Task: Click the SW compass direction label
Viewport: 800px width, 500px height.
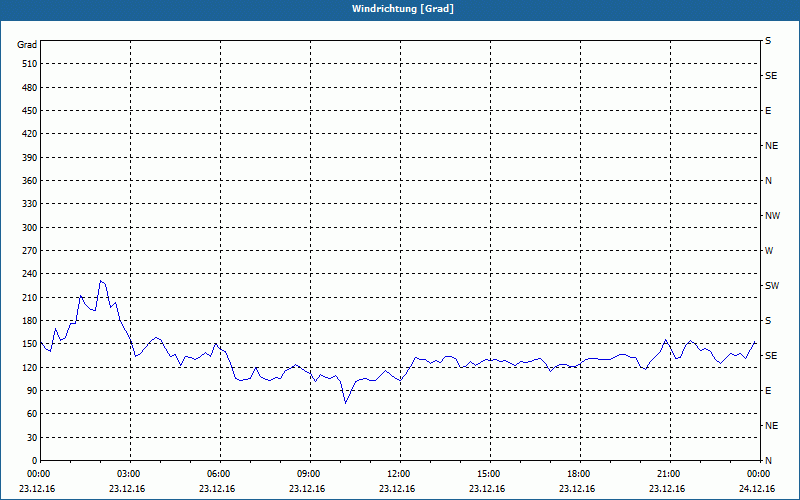Action: (772, 286)
